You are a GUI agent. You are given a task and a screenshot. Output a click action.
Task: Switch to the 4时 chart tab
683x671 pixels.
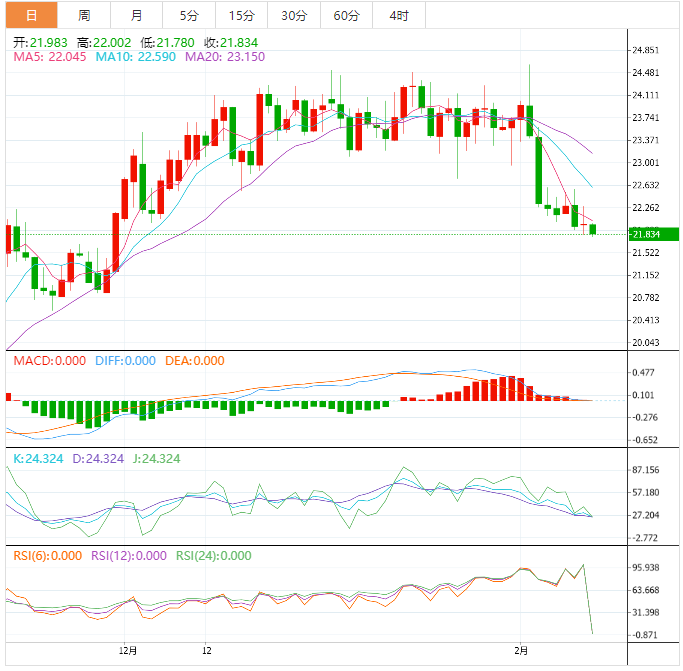pos(399,15)
